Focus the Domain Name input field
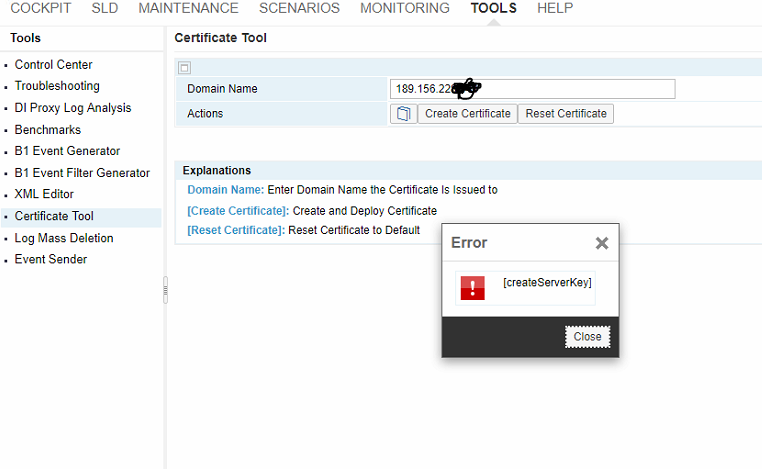Screen dimensions: 762x469 [x=532, y=89]
